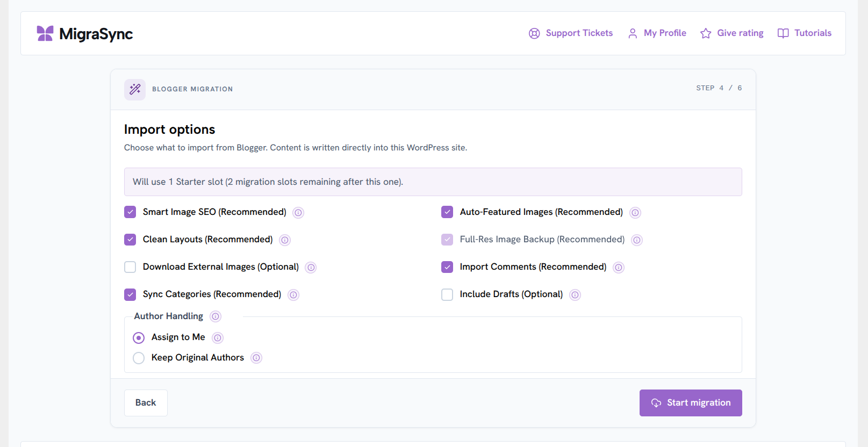Show info for Smart Image SEO
Screen dimensions: 868x447
(x=298, y=213)
